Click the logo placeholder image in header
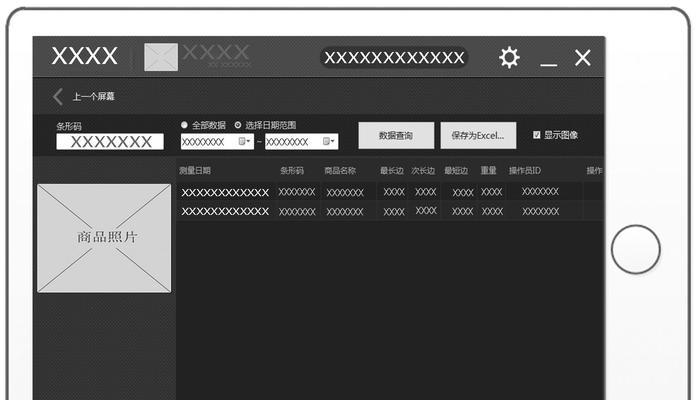The height and width of the screenshot is (400, 698). pyautogui.click(x=160, y=57)
